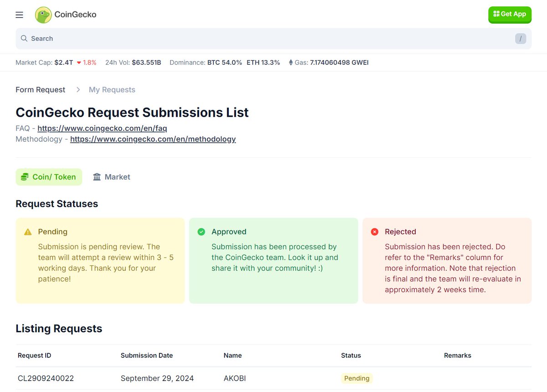This screenshot has height=392, width=547.
Task: Click the Get App button
Action: click(510, 15)
